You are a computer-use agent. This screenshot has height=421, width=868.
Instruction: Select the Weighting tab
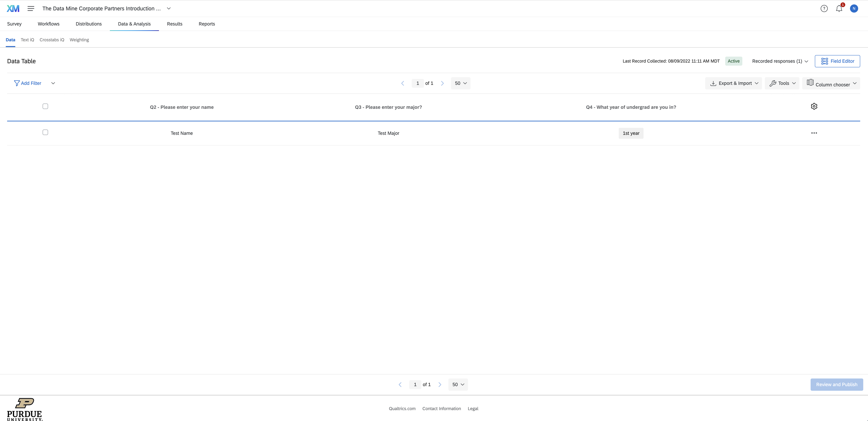(79, 39)
